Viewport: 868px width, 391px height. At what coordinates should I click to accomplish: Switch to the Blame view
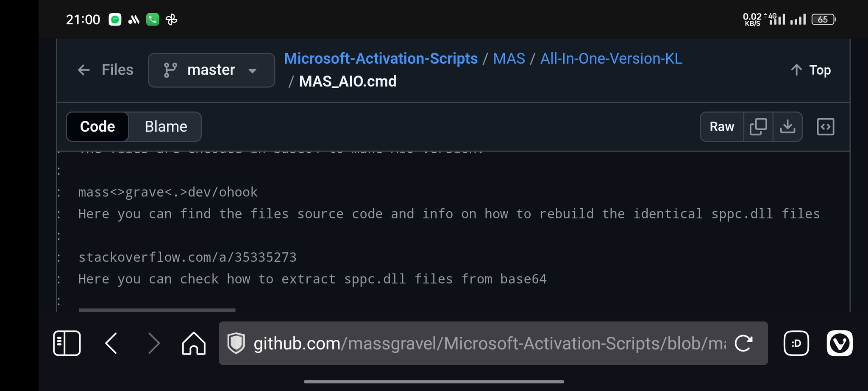[x=166, y=126]
